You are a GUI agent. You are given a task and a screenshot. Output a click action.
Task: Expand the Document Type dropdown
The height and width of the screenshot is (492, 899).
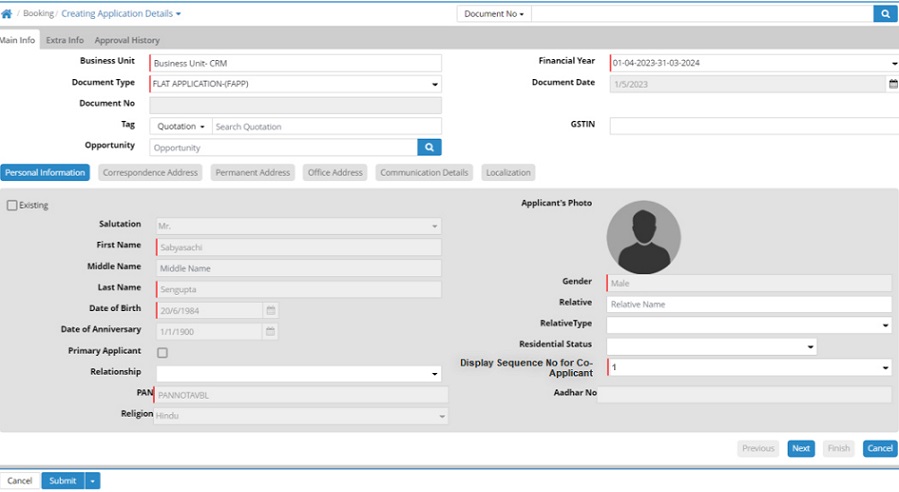tap(435, 85)
